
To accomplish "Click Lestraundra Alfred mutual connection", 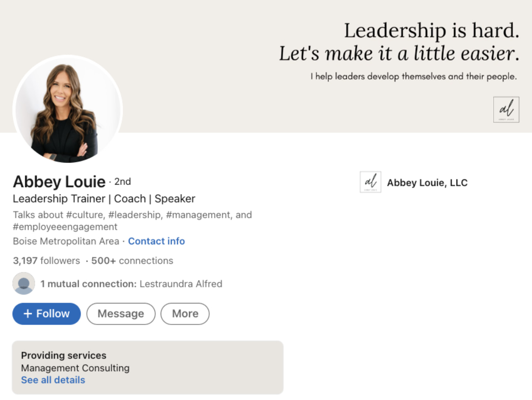I will [x=180, y=284].
